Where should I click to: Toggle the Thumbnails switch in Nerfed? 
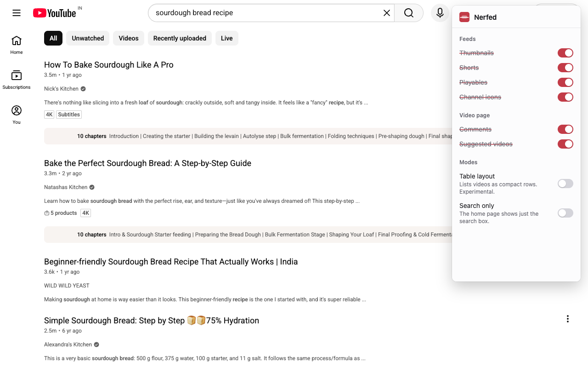pos(565,53)
